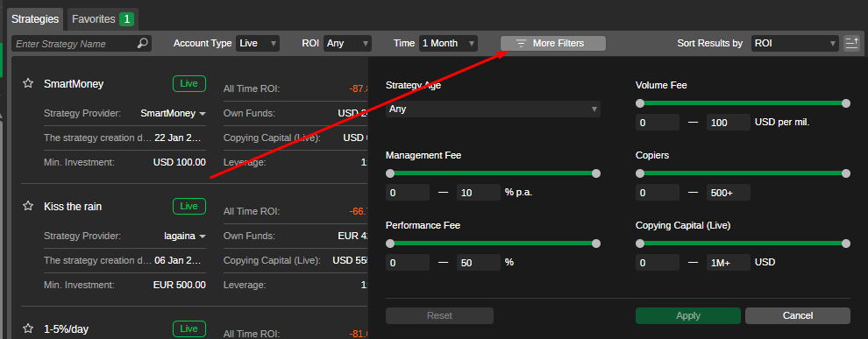This screenshot has height=339, width=868.
Task: Click Copying Capital maximum field 1M+
Action: [729, 263]
